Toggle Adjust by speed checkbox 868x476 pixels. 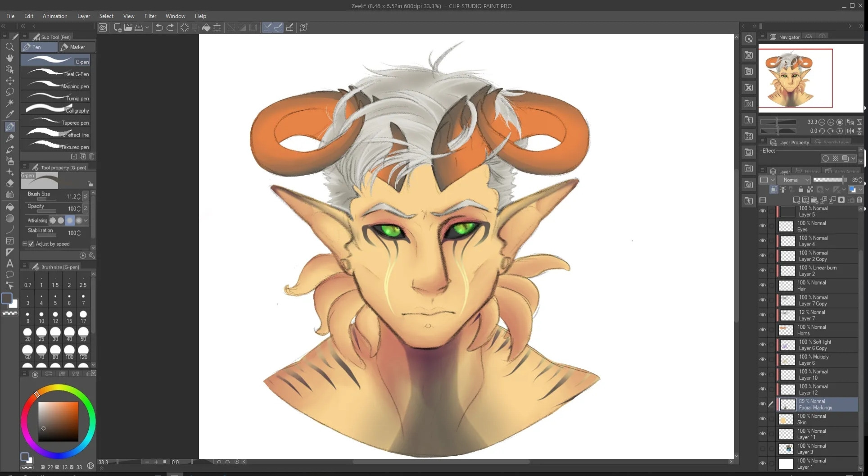coord(31,244)
